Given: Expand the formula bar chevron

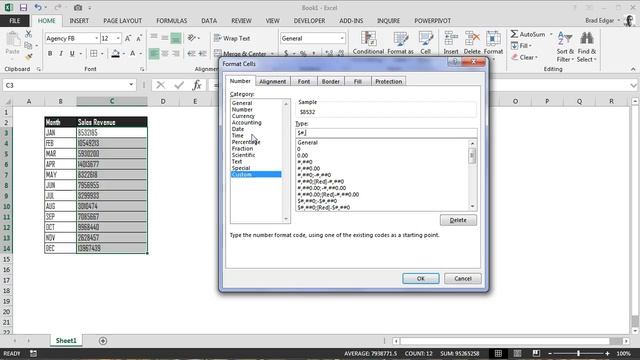Looking at the screenshot, I should point(633,85).
